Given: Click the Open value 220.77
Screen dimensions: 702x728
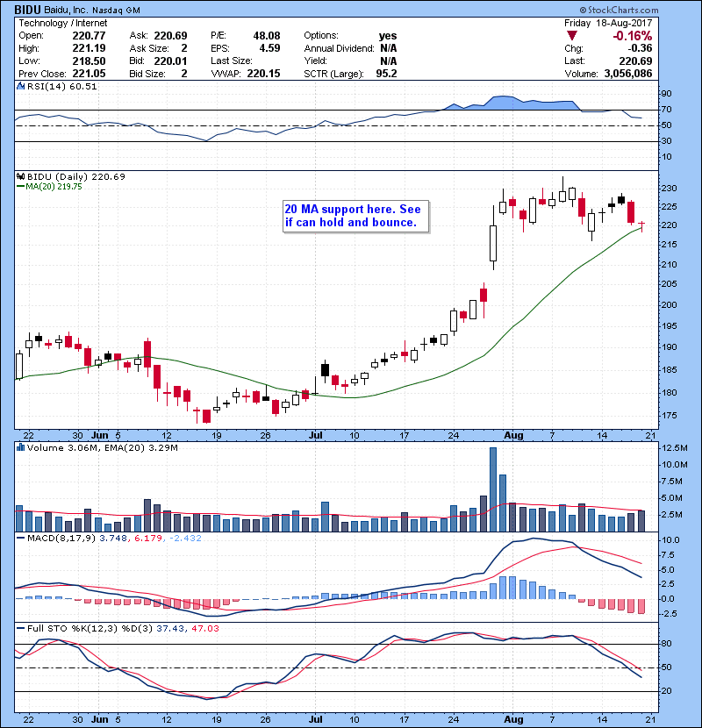Looking at the screenshot, I should (89, 36).
